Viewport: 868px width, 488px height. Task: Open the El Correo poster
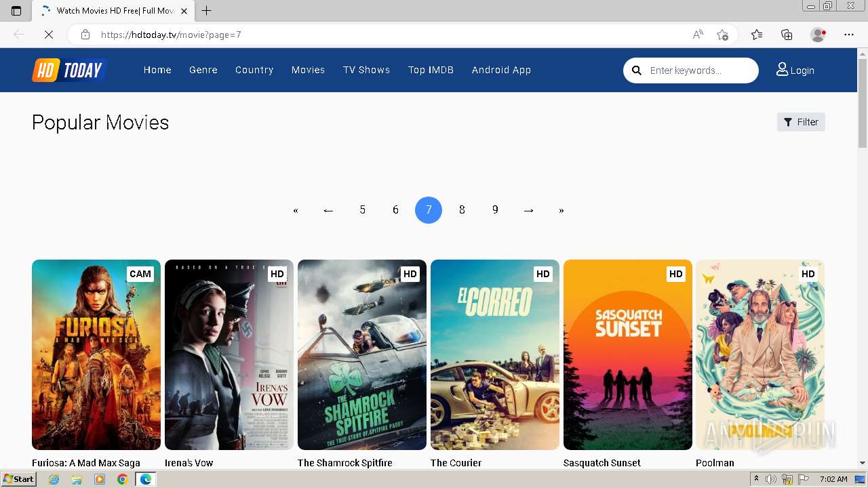pyautogui.click(x=495, y=354)
